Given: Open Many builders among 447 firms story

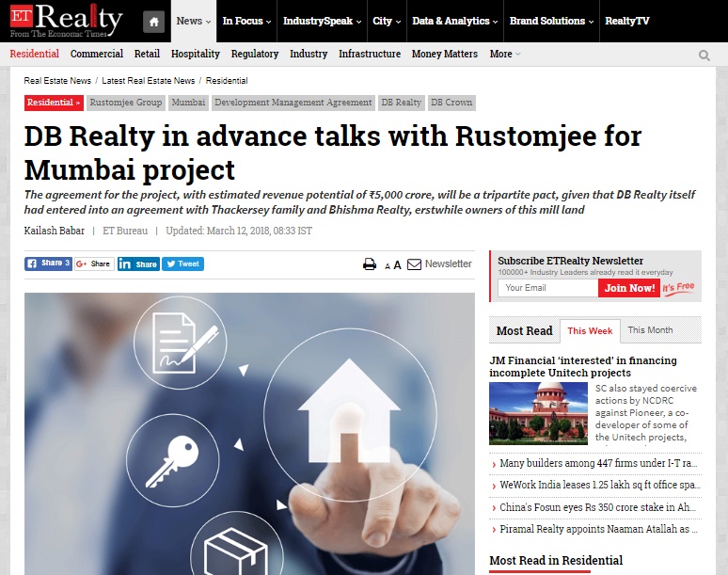Looking at the screenshot, I should [x=598, y=464].
